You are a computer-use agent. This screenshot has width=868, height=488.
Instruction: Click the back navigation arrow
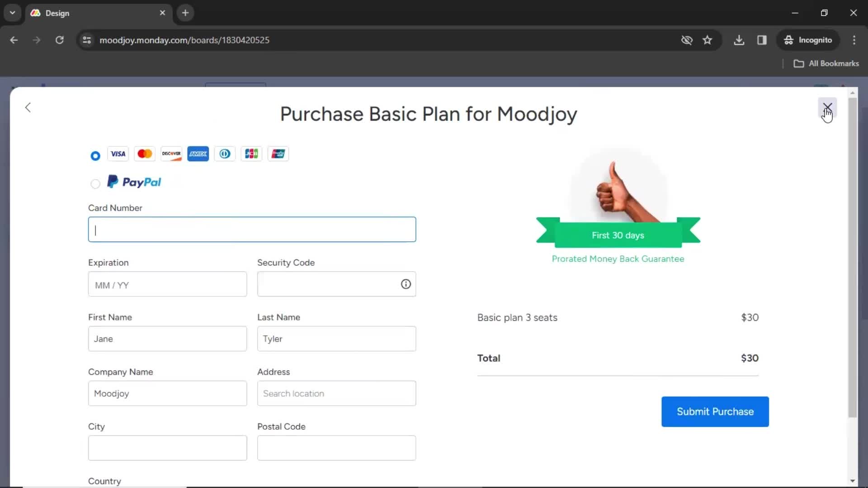tap(28, 107)
